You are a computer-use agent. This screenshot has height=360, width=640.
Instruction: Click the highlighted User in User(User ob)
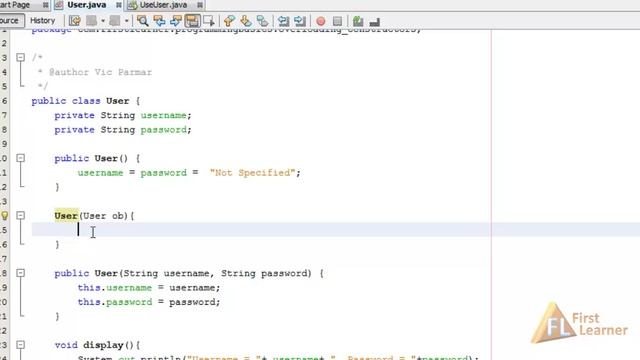pos(66,216)
